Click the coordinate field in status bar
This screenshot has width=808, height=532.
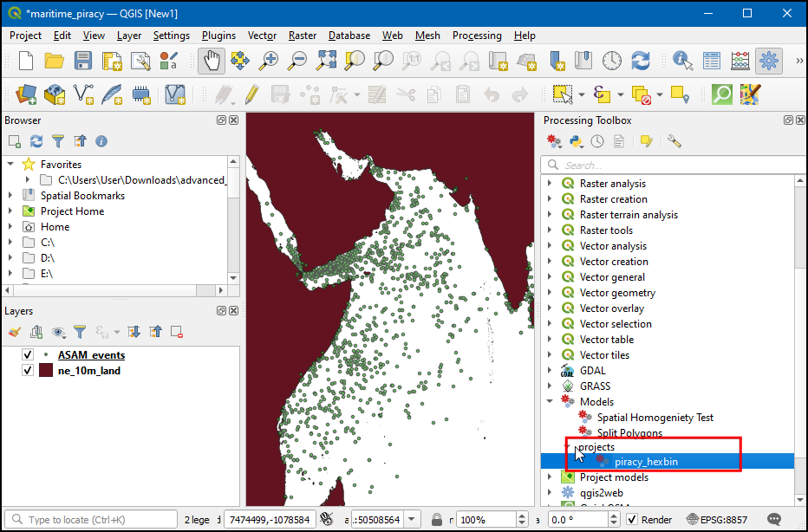point(269,520)
